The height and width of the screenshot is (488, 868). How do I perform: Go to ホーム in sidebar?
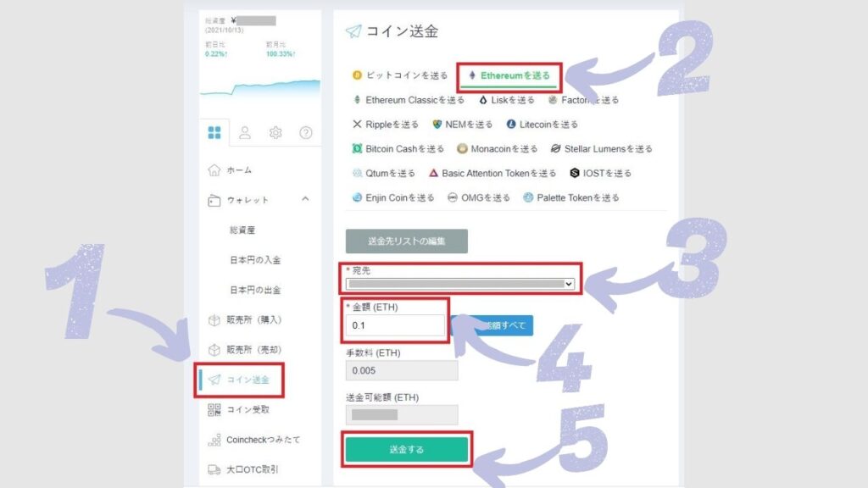coord(239,169)
